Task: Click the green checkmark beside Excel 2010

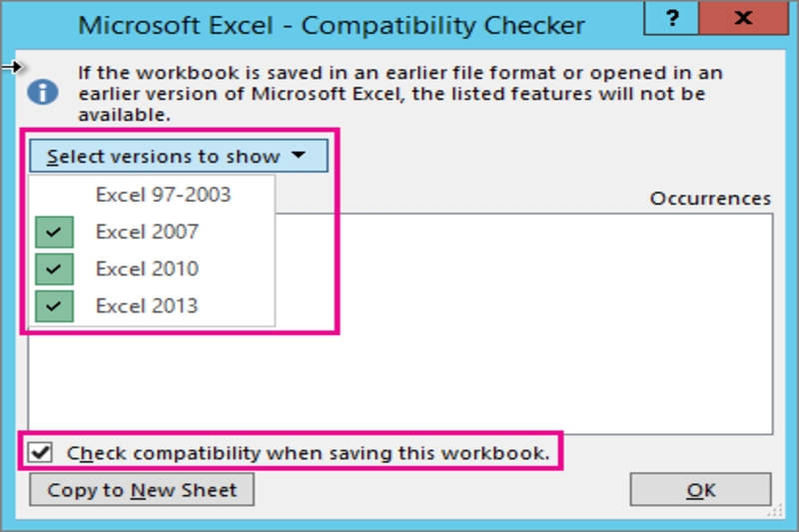Action: point(53,269)
